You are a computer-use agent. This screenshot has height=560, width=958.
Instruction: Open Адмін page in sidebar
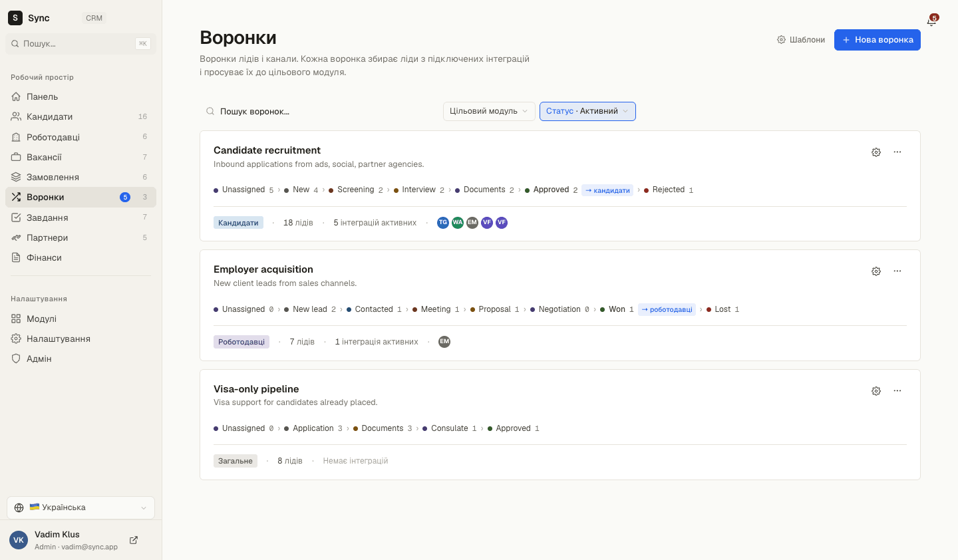click(x=80, y=359)
